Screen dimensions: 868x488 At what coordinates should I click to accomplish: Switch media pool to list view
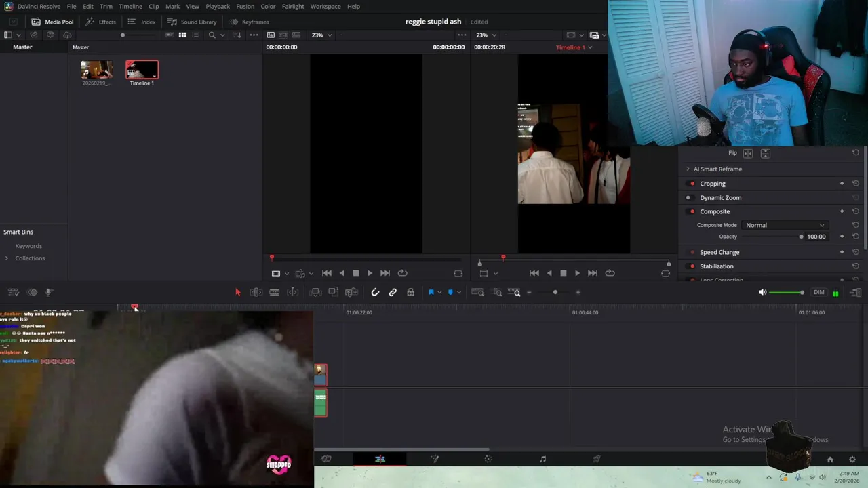[195, 35]
